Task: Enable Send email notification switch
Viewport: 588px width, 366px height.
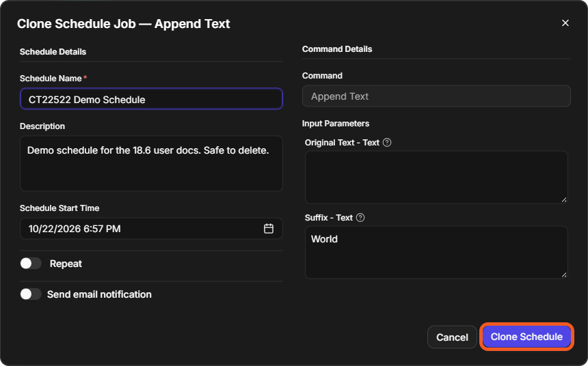Action: tap(31, 294)
